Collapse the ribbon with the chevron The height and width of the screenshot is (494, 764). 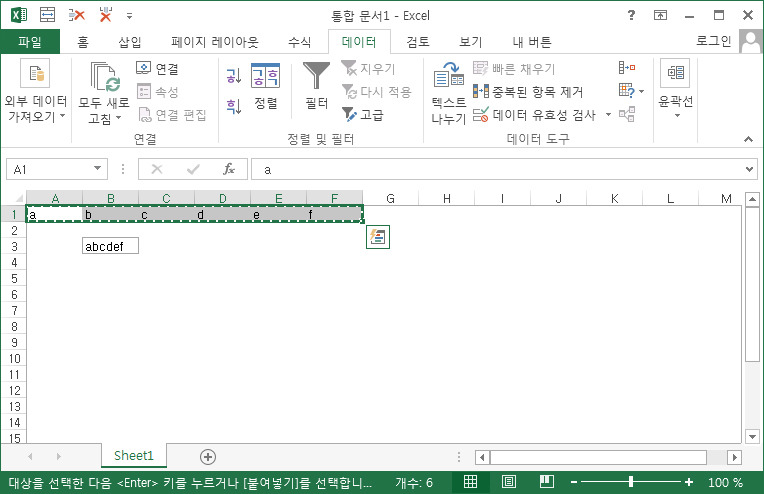pos(748,139)
